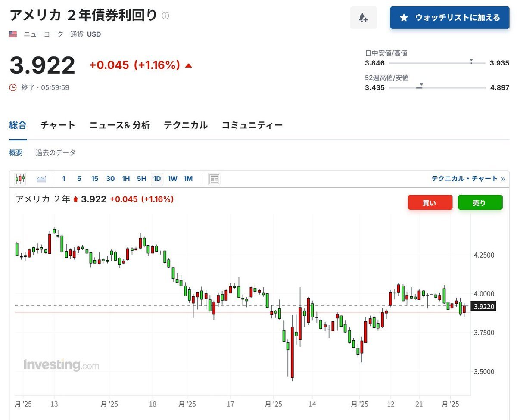Click the 52-week range slider
The image size is (517, 420).
pos(437,87)
